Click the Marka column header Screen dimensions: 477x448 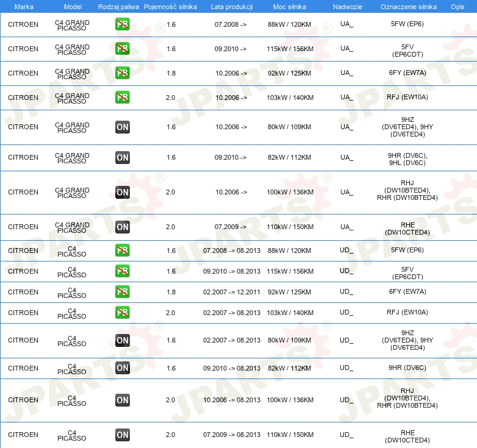pyautogui.click(x=24, y=7)
